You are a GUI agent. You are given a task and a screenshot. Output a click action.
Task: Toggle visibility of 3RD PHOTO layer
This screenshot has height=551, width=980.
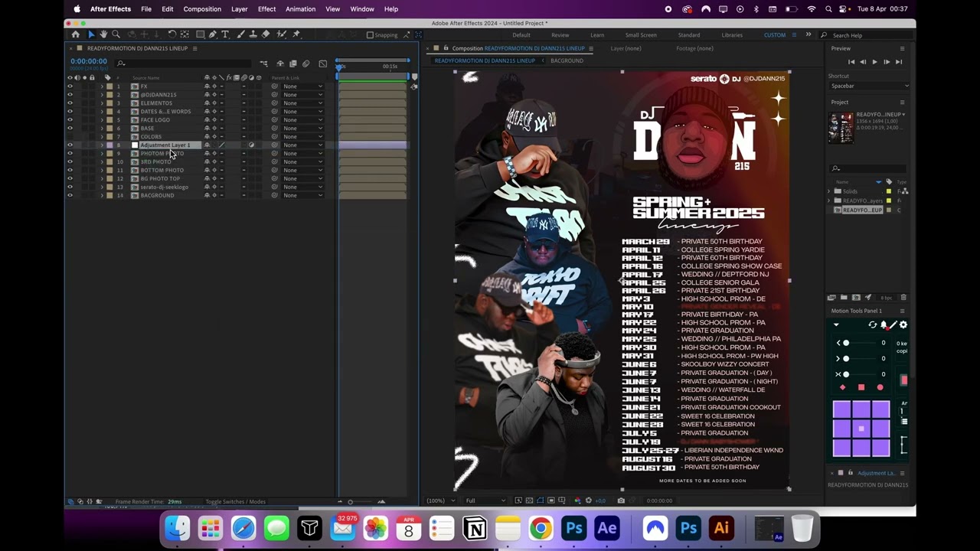click(x=70, y=162)
